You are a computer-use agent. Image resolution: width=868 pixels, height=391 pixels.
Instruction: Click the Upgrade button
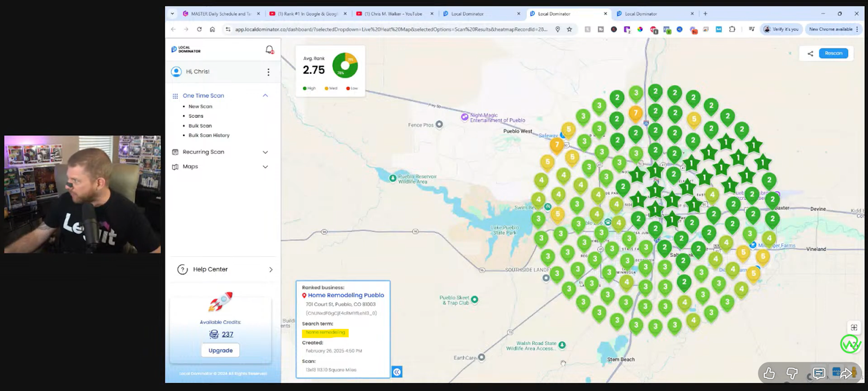[220, 350]
